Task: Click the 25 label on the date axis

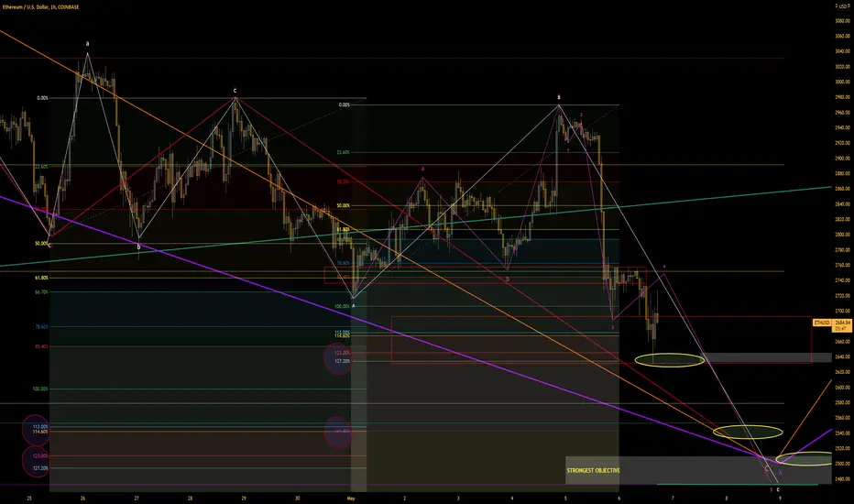Action: [x=29, y=498]
